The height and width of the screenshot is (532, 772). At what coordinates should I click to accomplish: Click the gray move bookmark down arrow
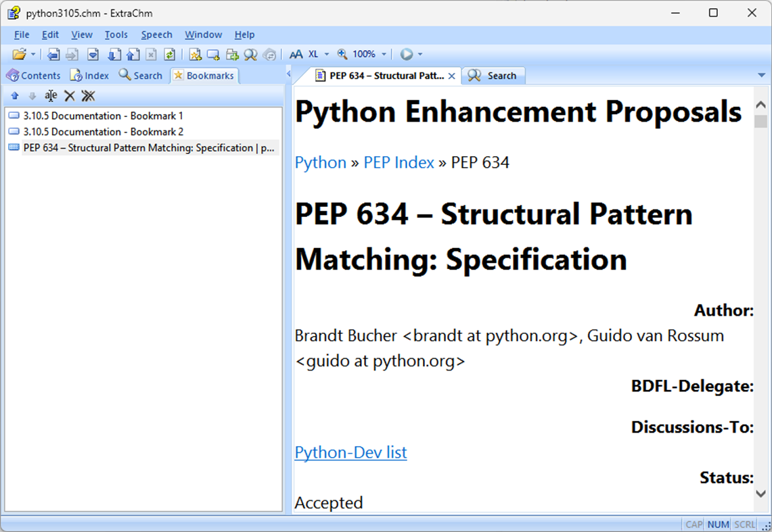32,96
